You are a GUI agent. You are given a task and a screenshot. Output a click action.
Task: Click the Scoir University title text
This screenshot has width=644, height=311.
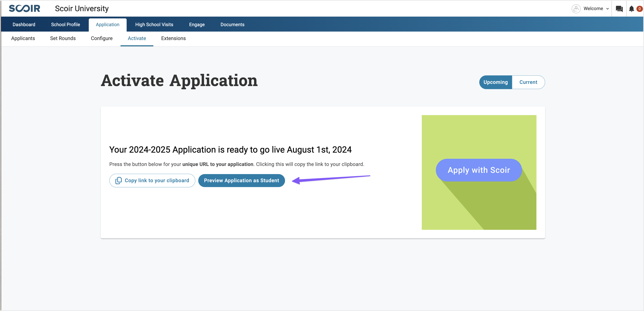82,8
